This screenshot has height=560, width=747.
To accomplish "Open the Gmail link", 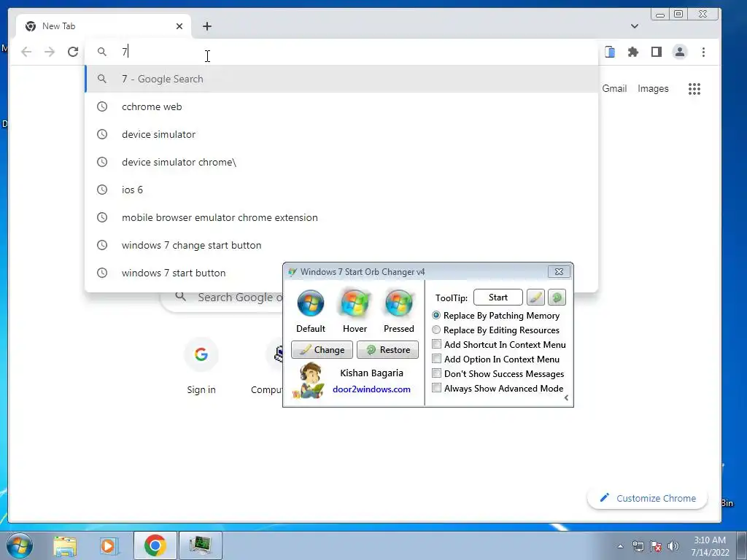I will [614, 88].
